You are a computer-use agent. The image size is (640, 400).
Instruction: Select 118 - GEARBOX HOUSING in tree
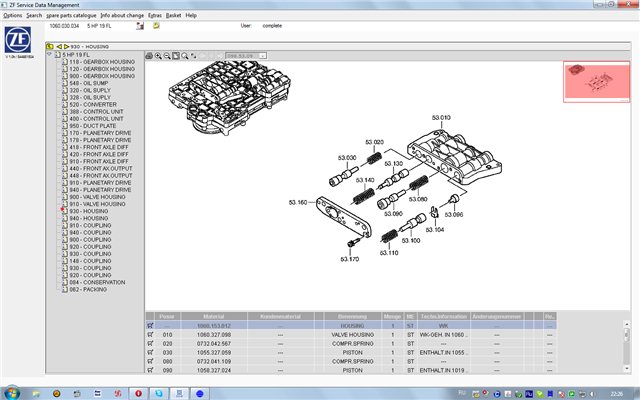point(102,62)
